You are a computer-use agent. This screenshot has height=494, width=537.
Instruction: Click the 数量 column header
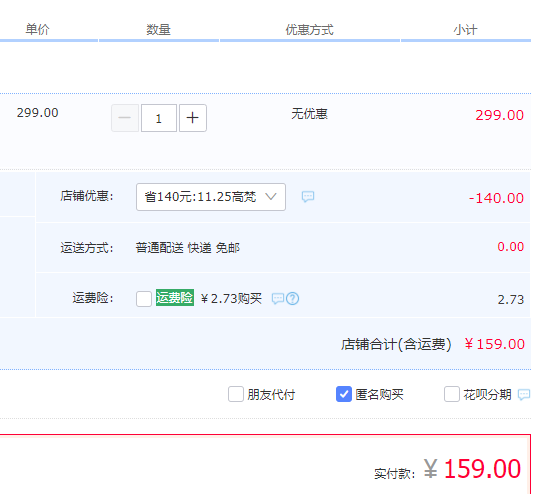point(159,30)
